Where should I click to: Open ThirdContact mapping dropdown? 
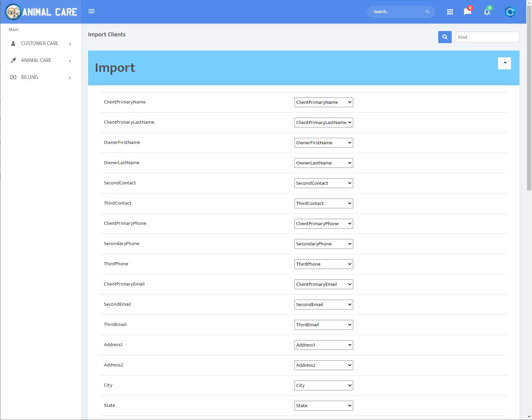[324, 203]
